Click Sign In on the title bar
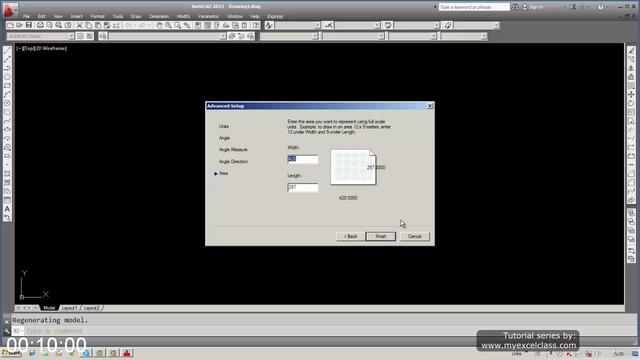The image size is (640, 360). (x=536, y=7)
